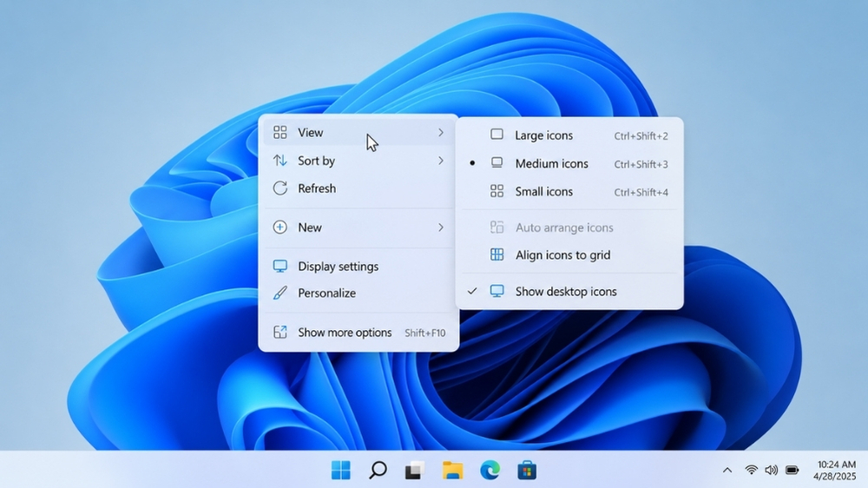868x488 pixels.
Task: Expand the chevron next to View
Action: (x=441, y=132)
